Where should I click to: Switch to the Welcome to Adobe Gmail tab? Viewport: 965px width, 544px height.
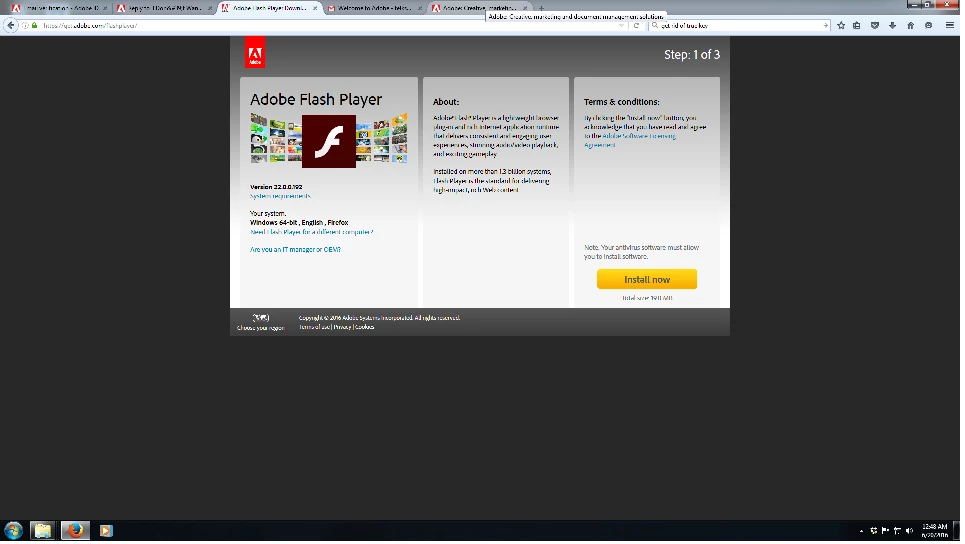pyautogui.click(x=372, y=8)
